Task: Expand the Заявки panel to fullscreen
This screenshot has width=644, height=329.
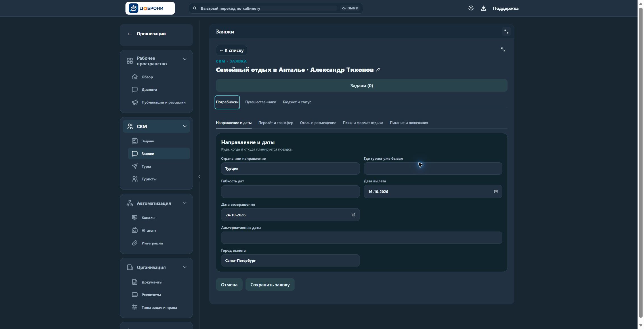Action: pyautogui.click(x=506, y=32)
